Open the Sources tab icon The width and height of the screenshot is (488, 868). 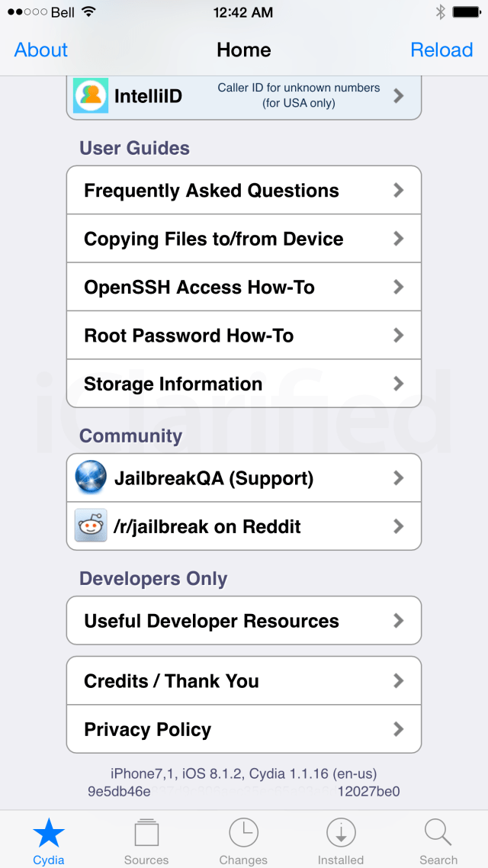[x=146, y=834]
